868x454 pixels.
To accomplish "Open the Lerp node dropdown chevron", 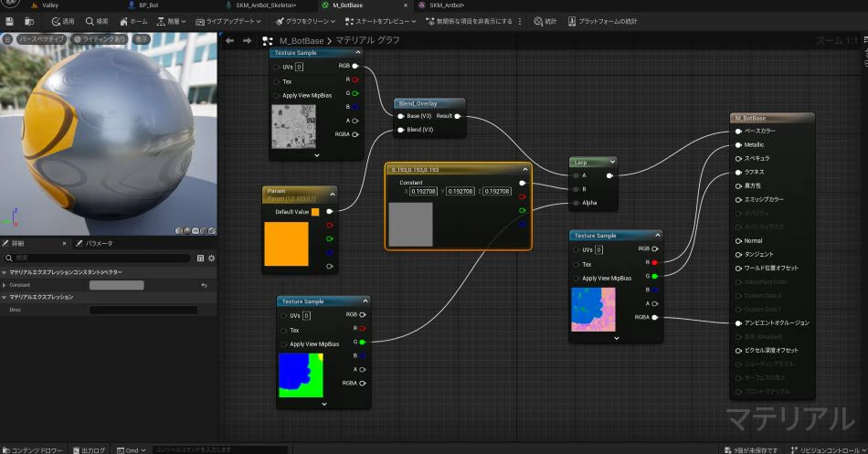I will 611,163.
